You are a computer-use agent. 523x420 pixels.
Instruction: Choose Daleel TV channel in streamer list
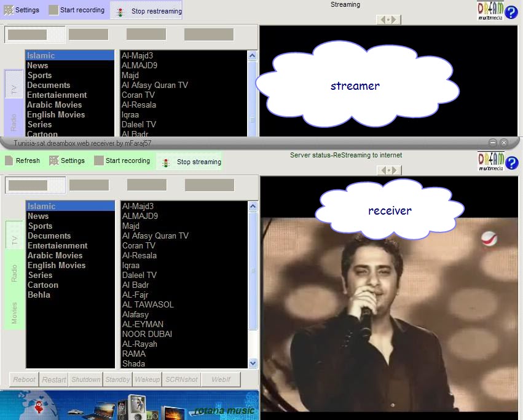coord(184,125)
